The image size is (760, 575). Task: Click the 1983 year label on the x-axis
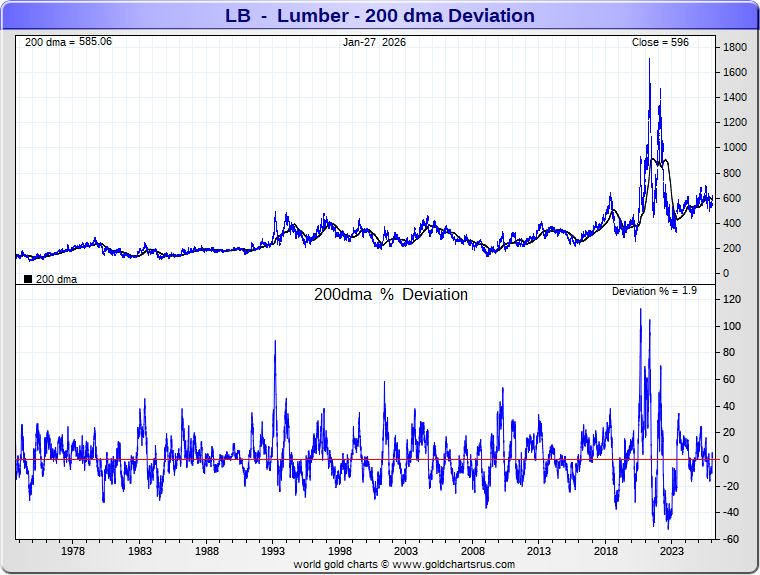pos(140,551)
